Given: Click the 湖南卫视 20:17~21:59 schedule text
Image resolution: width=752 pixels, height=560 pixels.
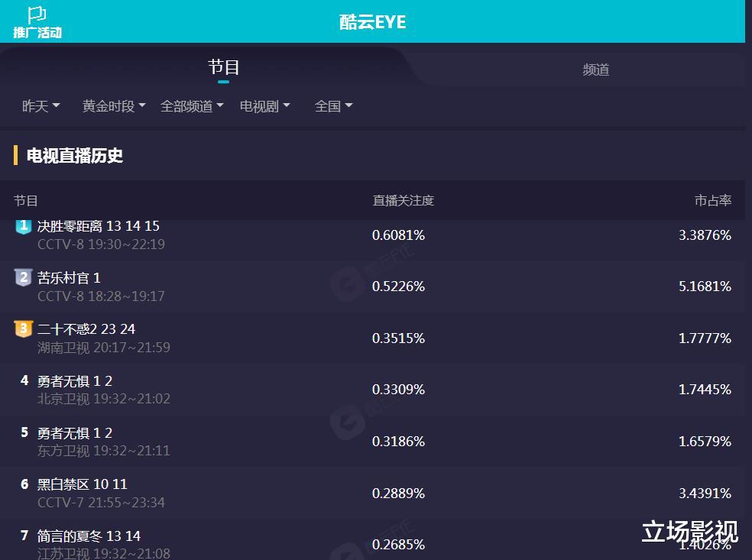Looking at the screenshot, I should click(x=104, y=348).
